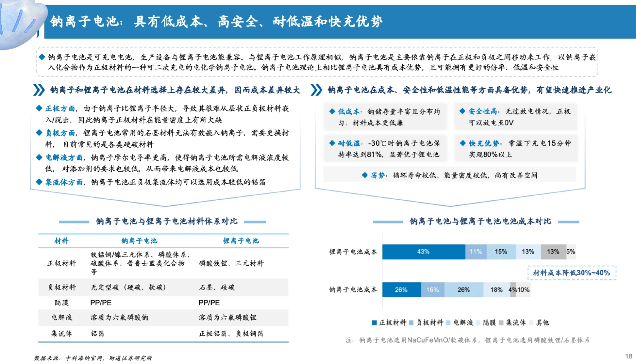
Task: Click the blue diamond icon beside 低成本
Action: point(331,111)
